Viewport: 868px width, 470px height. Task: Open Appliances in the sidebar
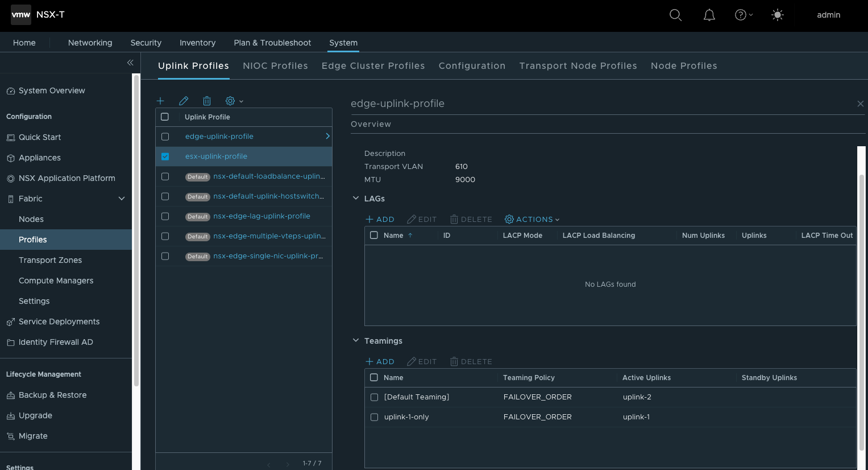click(40, 158)
